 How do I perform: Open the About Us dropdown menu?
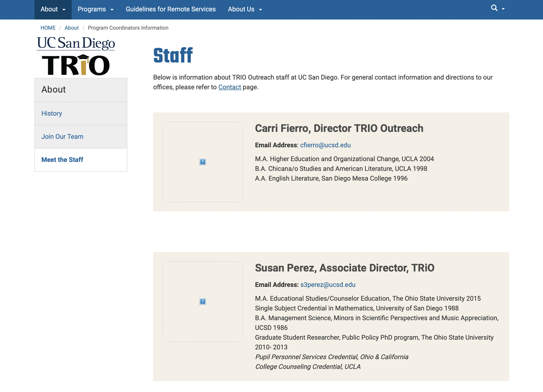(x=245, y=9)
